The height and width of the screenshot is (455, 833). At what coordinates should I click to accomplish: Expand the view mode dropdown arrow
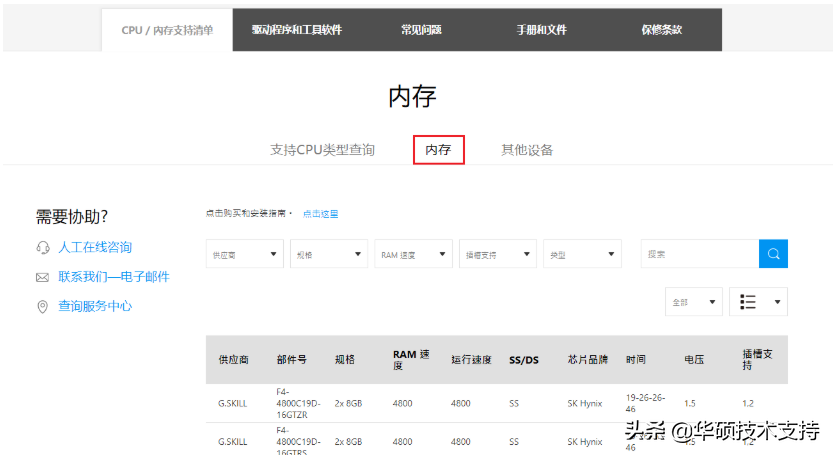pos(777,302)
